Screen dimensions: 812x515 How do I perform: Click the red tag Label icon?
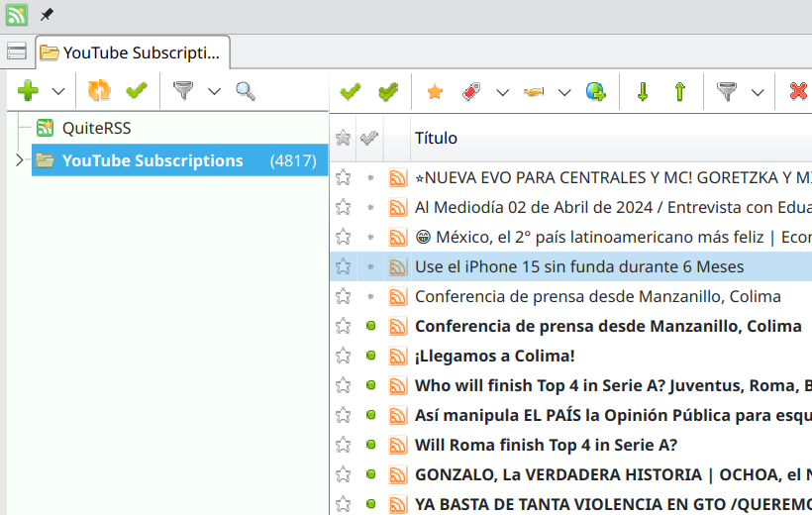point(471,92)
